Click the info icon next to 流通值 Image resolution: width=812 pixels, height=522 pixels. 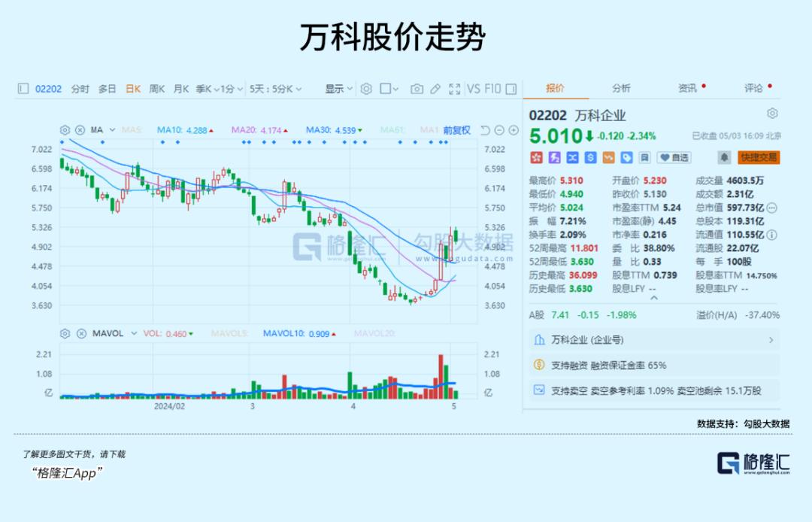[771, 235]
